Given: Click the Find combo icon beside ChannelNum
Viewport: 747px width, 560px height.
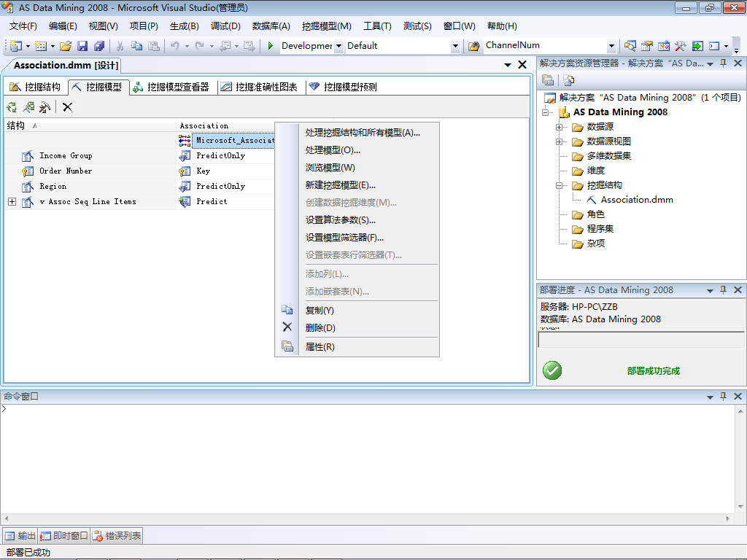Looking at the screenshot, I should (473, 46).
